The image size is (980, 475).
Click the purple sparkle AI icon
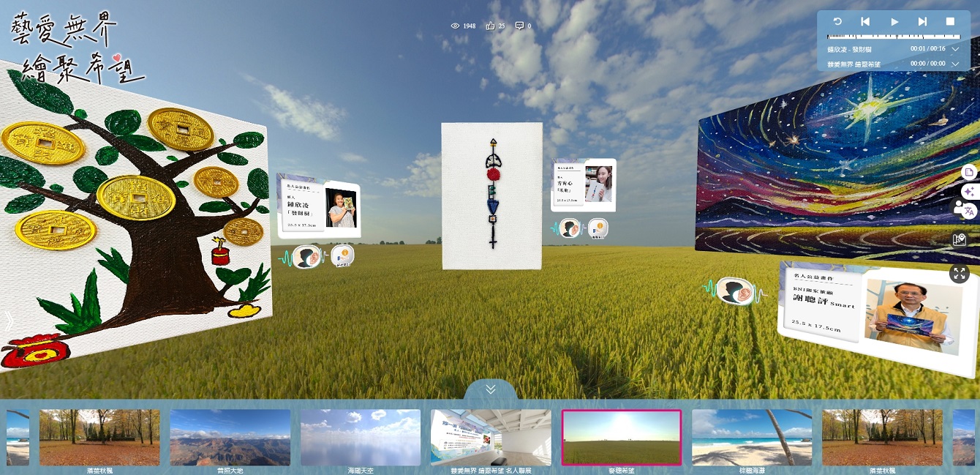click(x=969, y=192)
